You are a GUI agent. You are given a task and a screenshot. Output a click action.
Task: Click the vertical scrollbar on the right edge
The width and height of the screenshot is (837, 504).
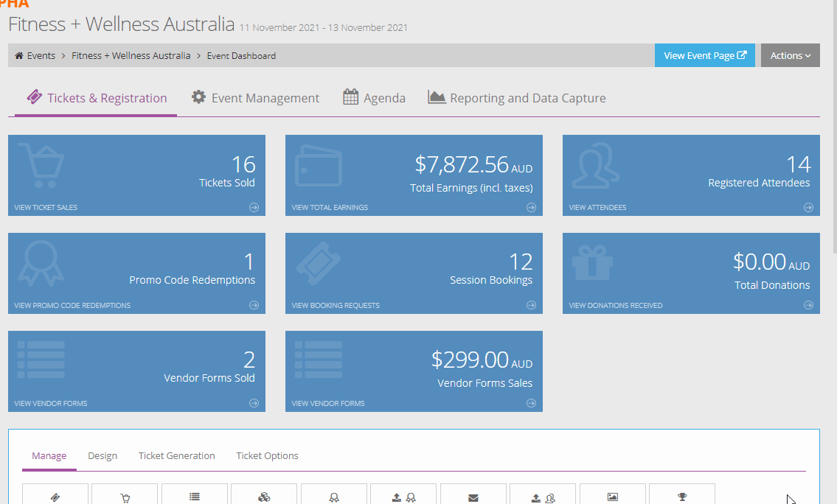(834, 127)
